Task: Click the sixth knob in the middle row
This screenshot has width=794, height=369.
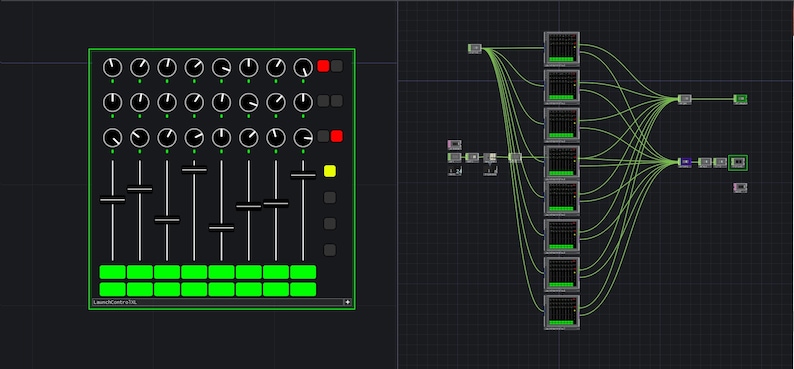Action: pos(249,102)
